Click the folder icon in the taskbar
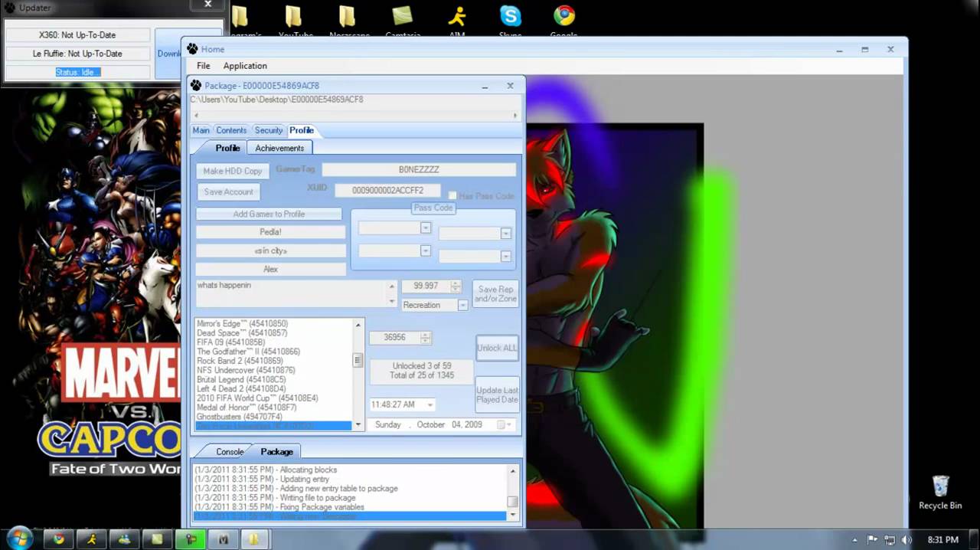Screen dimensions: 980x550 253,539
